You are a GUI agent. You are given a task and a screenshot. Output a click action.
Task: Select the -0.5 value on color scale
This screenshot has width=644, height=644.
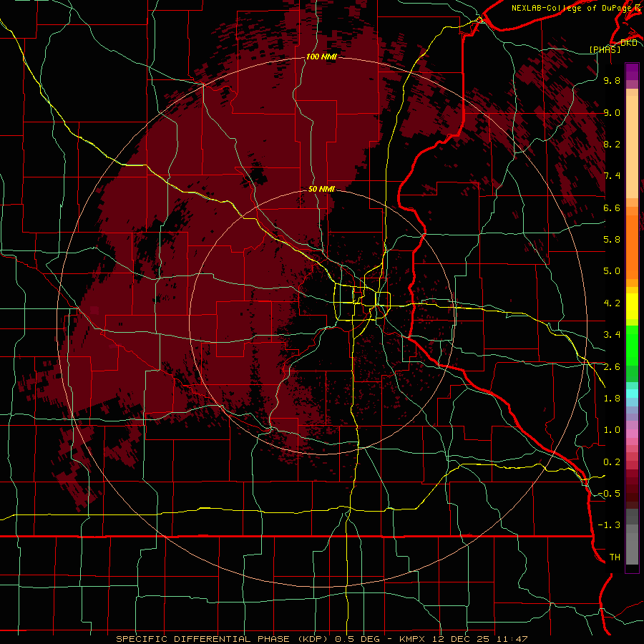pos(609,494)
